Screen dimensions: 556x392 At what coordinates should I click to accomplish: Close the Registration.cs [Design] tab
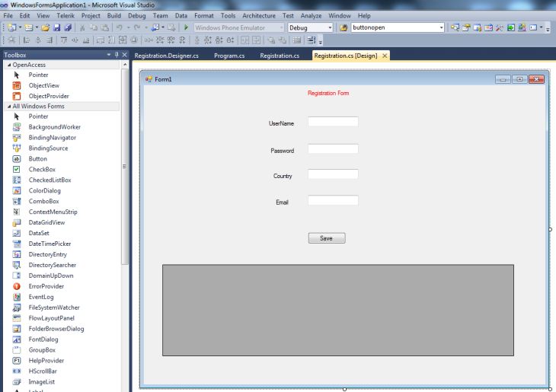(385, 56)
